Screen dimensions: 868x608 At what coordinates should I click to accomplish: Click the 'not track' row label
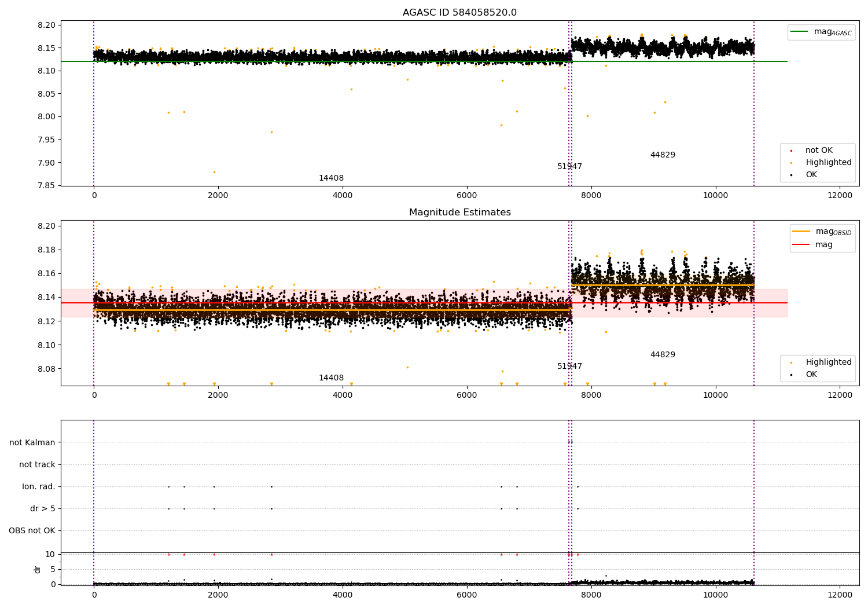(37, 464)
